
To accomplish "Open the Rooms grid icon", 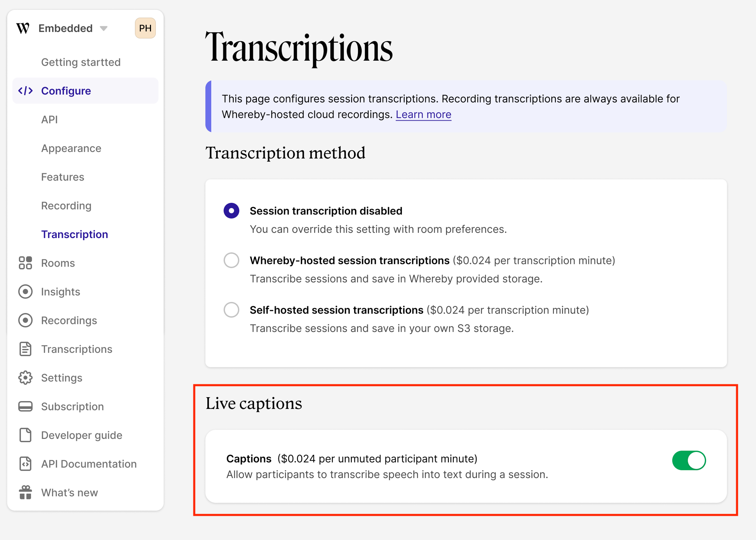I will point(25,263).
